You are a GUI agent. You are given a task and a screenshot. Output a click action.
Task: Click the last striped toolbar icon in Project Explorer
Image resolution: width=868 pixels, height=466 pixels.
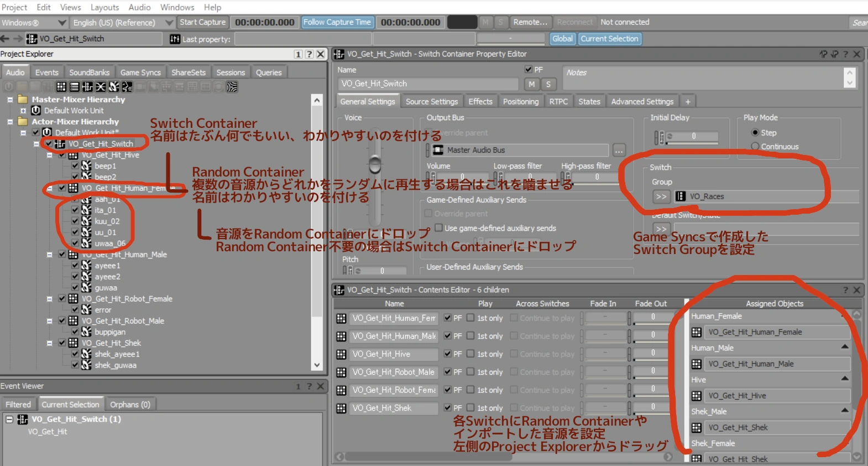[232, 86]
